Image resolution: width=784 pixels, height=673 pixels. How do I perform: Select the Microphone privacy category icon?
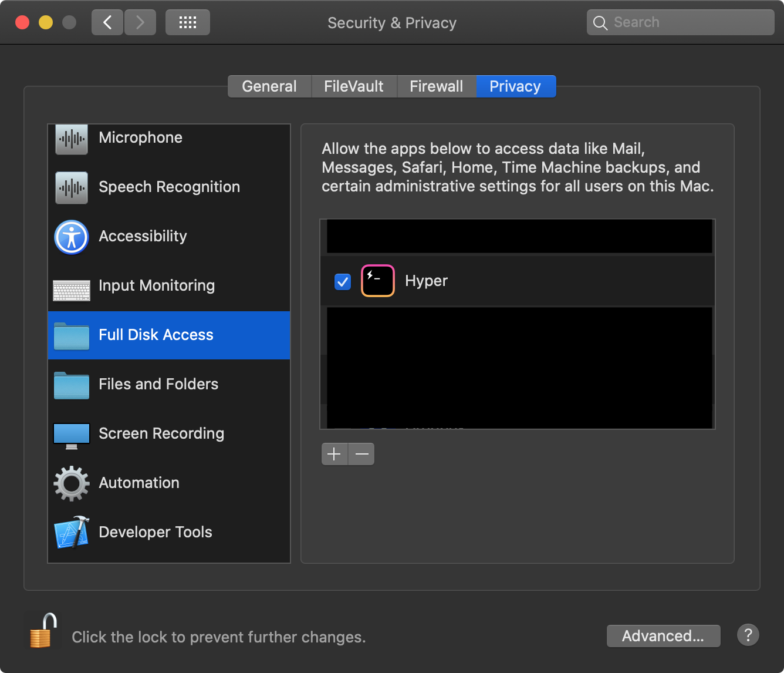click(x=71, y=139)
